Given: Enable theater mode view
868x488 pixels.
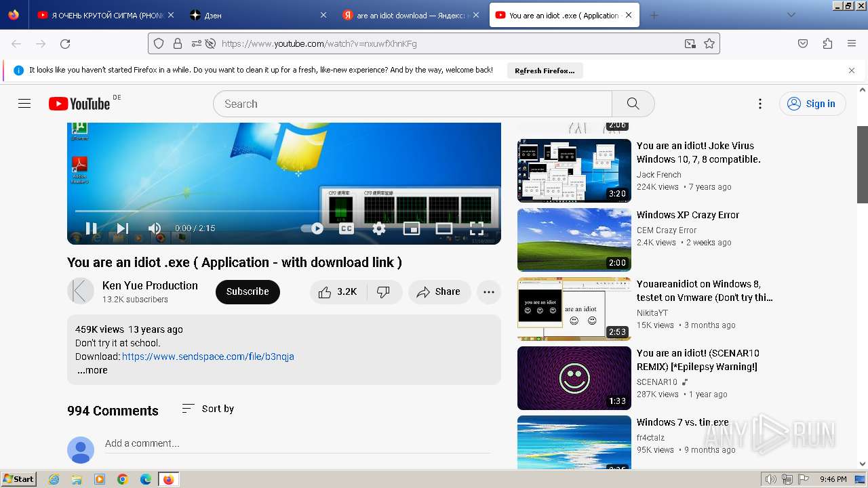Looking at the screenshot, I should (444, 228).
